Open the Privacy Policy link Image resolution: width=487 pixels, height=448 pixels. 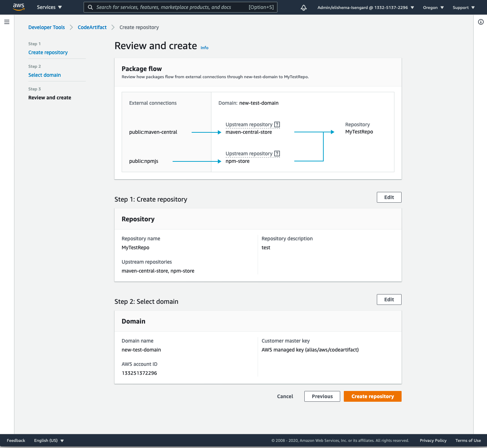tap(433, 440)
